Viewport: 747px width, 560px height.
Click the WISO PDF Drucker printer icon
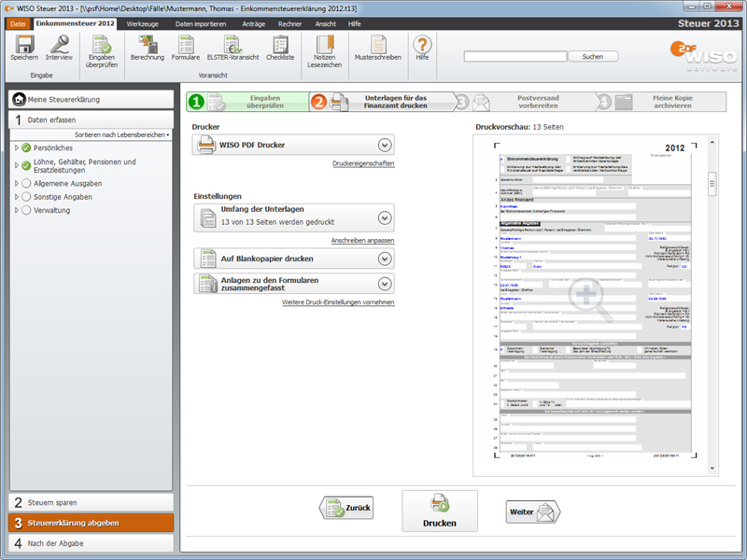click(206, 145)
